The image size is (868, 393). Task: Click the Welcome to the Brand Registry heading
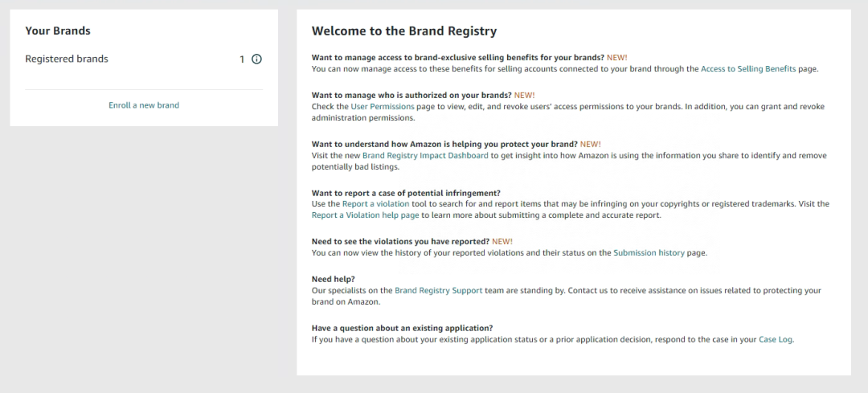click(404, 31)
